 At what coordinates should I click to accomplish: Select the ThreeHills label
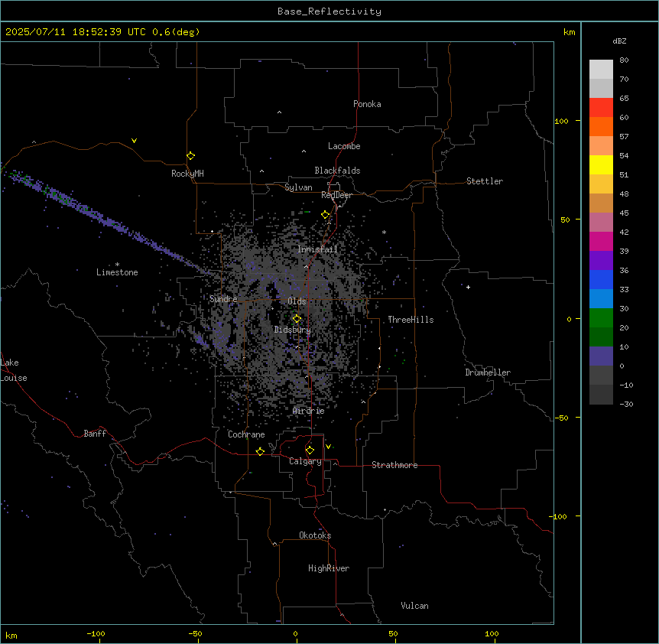411,320
